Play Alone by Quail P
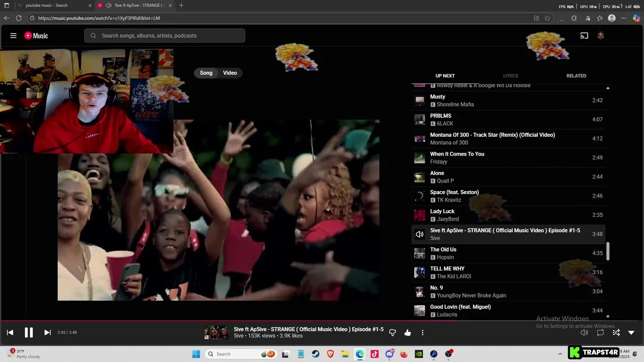 (x=508, y=177)
